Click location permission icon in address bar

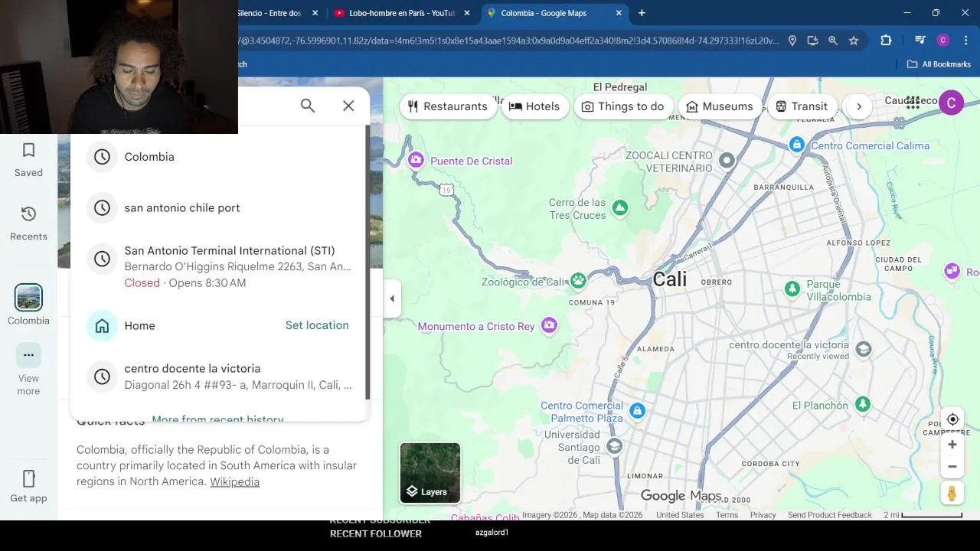792,41
